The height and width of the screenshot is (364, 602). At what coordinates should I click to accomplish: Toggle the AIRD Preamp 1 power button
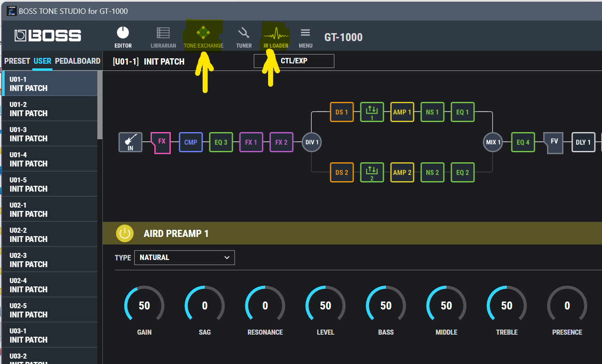(x=125, y=234)
